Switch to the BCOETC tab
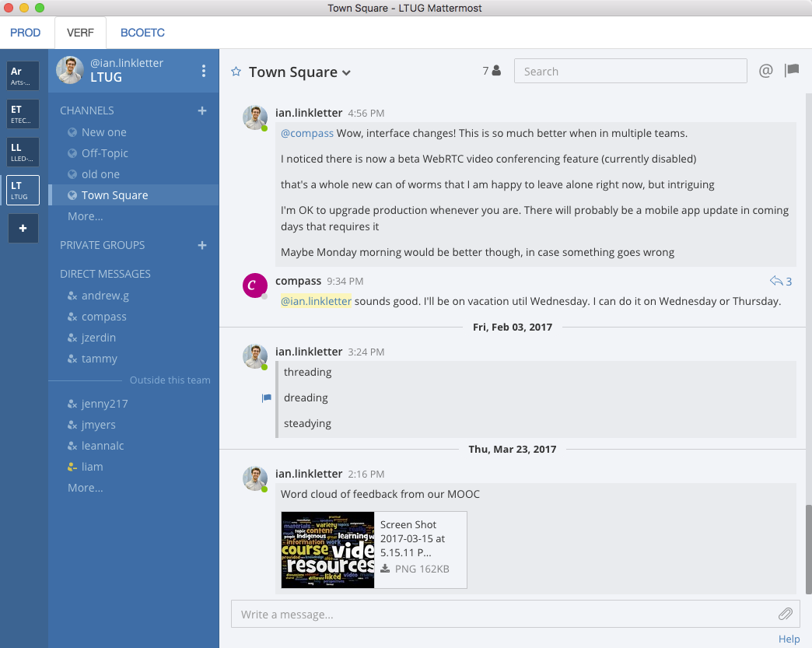The width and height of the screenshot is (812, 648). [142, 33]
